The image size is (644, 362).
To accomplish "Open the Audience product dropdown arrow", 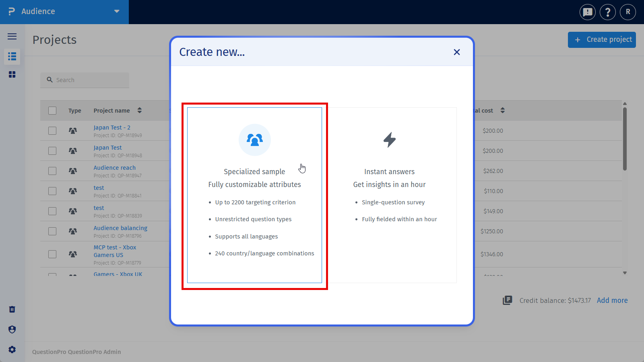I will [117, 11].
